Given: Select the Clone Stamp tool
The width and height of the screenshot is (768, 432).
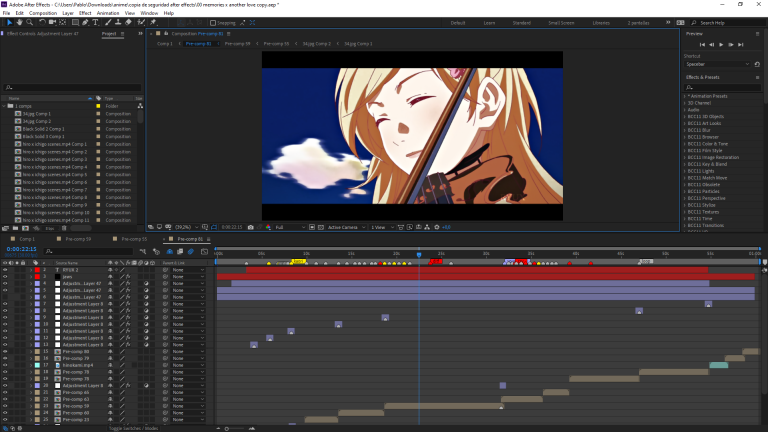Looking at the screenshot, I should coord(118,23).
